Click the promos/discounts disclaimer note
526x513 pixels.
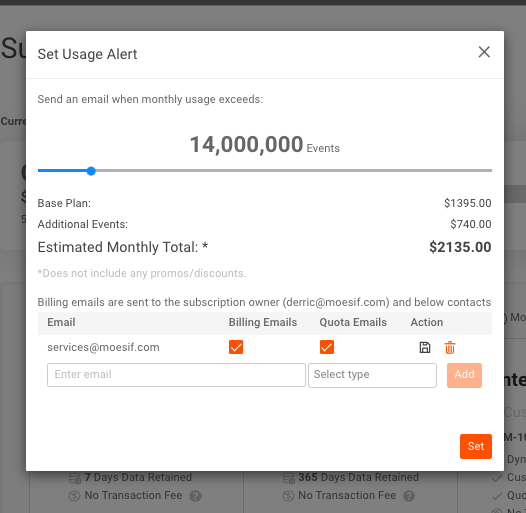(142, 273)
